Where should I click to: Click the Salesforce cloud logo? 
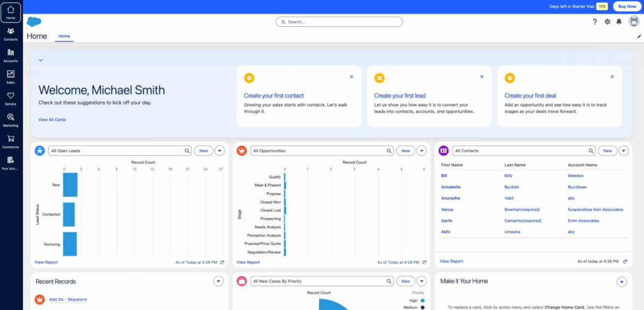[34, 22]
